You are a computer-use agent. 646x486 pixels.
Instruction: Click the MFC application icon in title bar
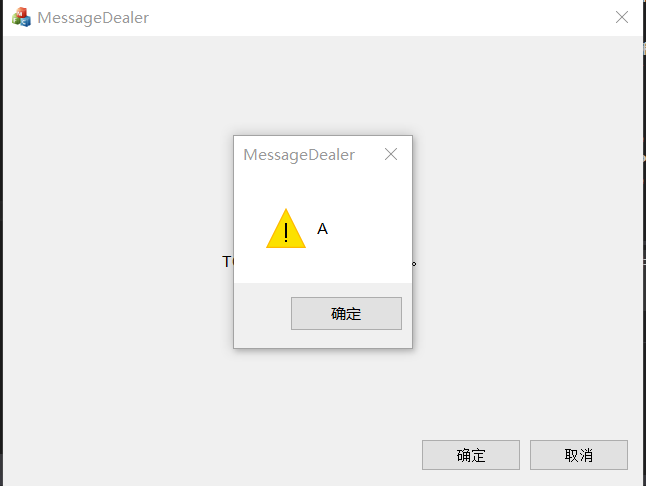21,17
